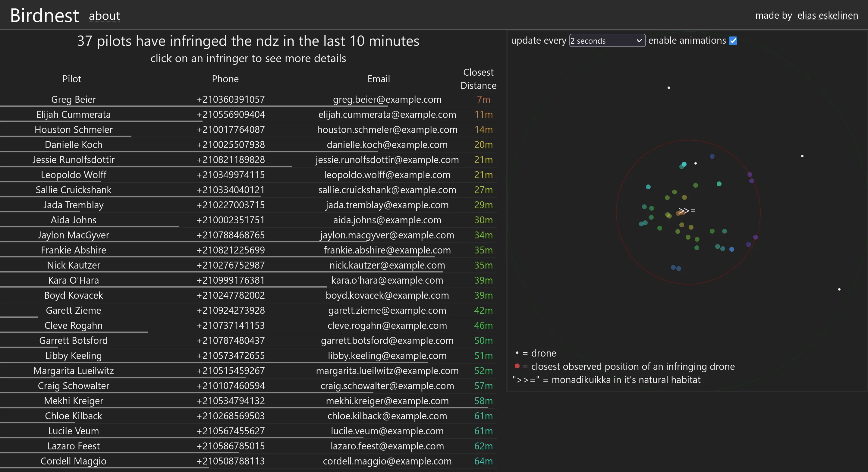Click phone number +210999176381
Screen dimensions: 868x472
231,280
